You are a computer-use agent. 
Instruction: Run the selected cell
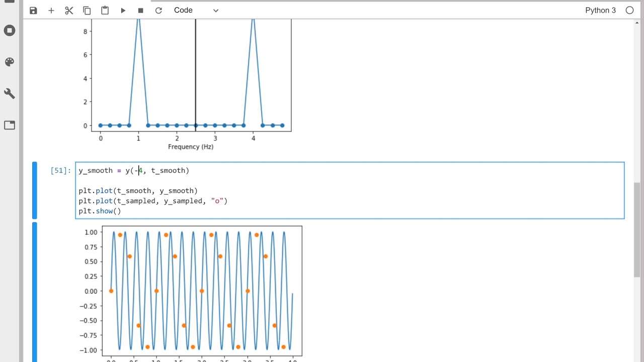coord(123,10)
